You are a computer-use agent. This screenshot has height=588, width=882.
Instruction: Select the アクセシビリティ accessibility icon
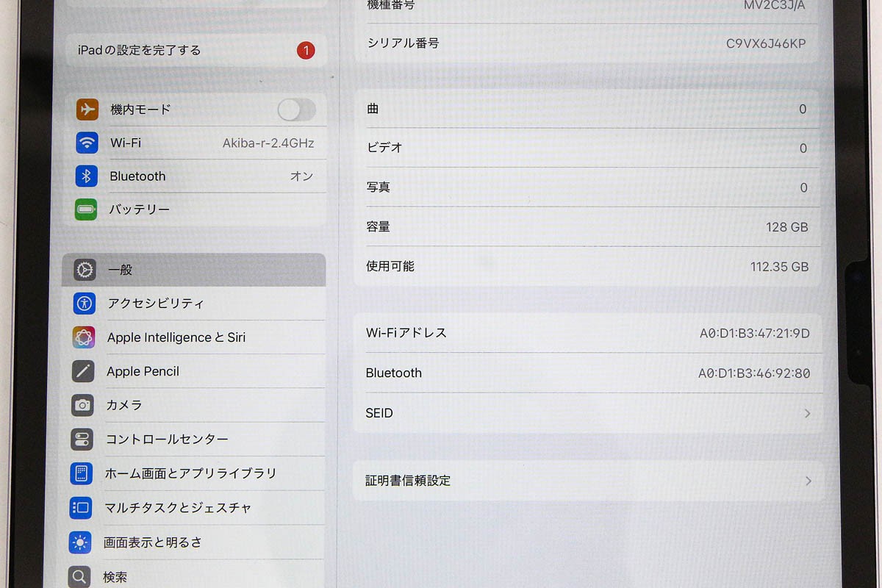[83, 303]
